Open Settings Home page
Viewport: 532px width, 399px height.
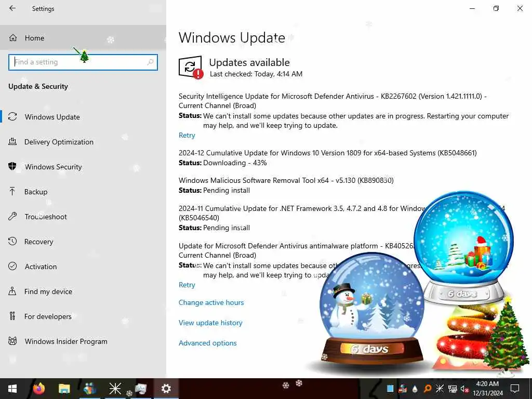click(83, 37)
